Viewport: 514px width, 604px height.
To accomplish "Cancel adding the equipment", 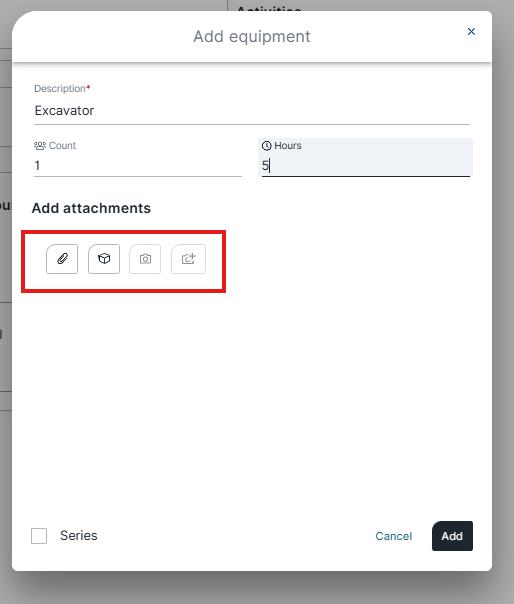I will [393, 536].
